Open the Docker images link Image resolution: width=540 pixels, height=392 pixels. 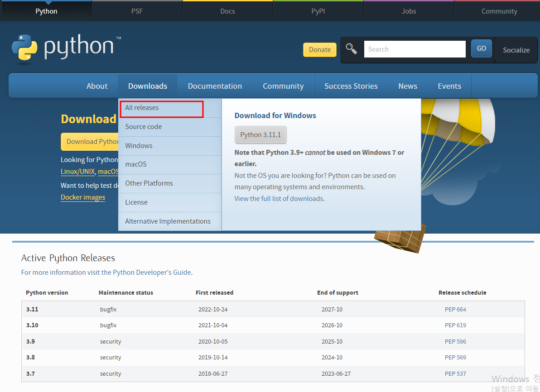click(82, 197)
